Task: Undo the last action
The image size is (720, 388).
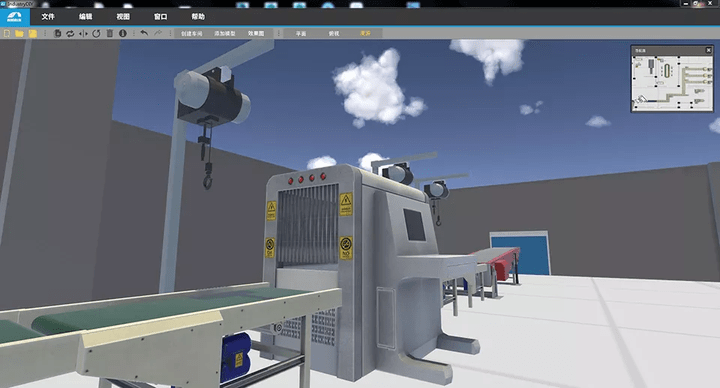Action: click(x=144, y=33)
